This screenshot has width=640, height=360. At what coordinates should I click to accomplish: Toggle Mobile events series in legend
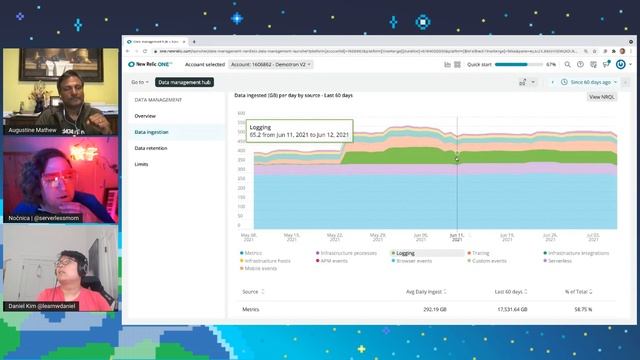[x=258, y=269]
